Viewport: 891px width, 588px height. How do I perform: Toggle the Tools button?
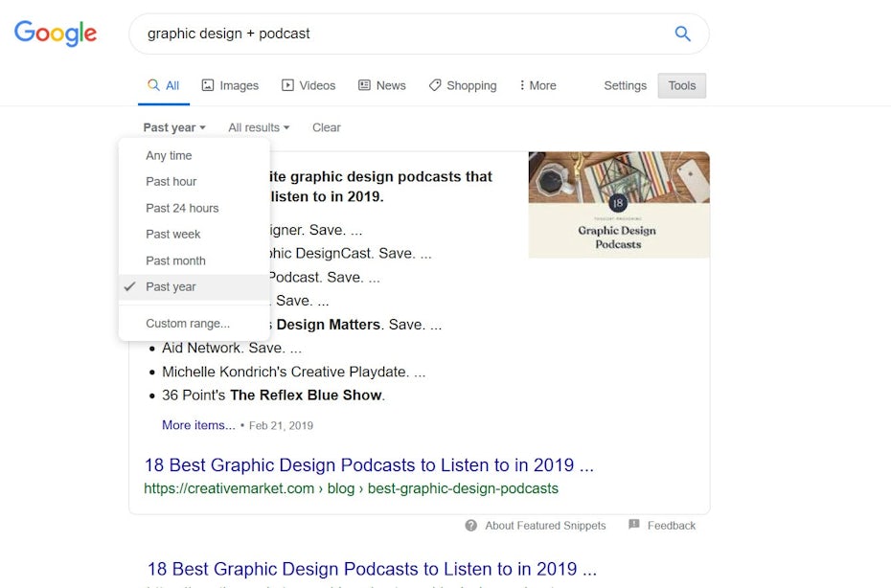click(x=682, y=85)
